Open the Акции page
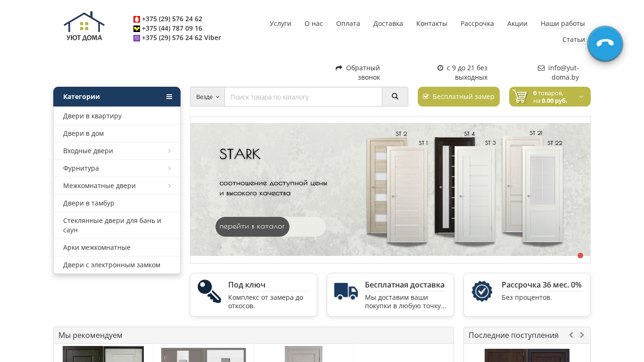This screenshot has height=362, width=644. (x=517, y=24)
